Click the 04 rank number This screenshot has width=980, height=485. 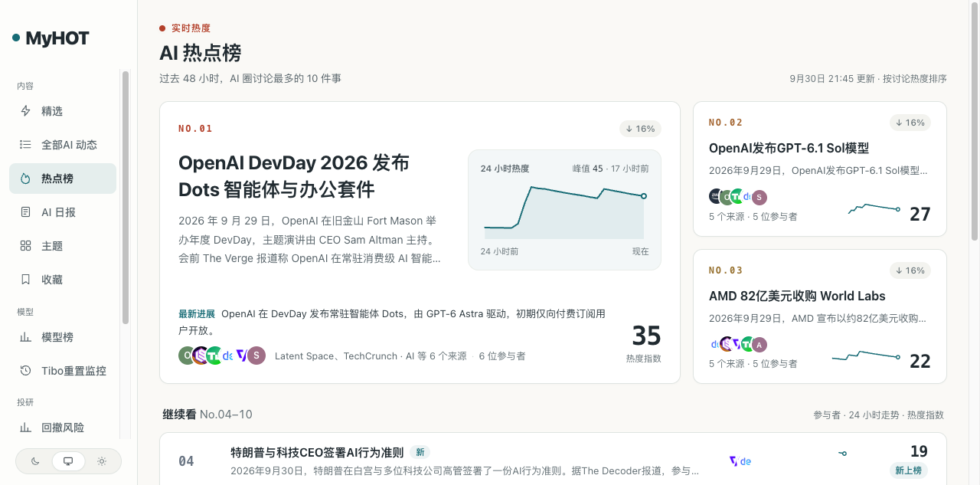pyautogui.click(x=186, y=461)
